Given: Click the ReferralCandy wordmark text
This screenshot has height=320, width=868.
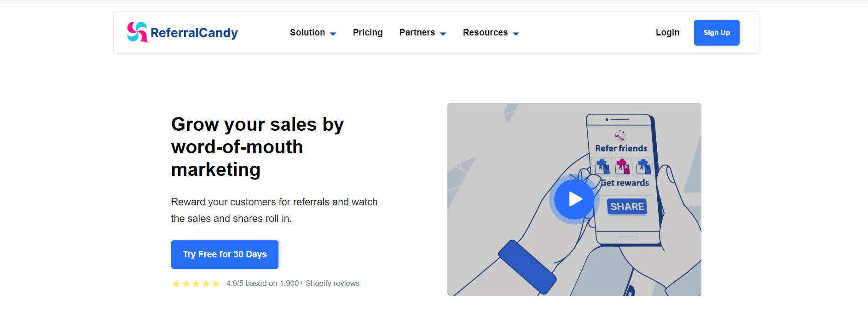Looking at the screenshot, I should coord(194,33).
